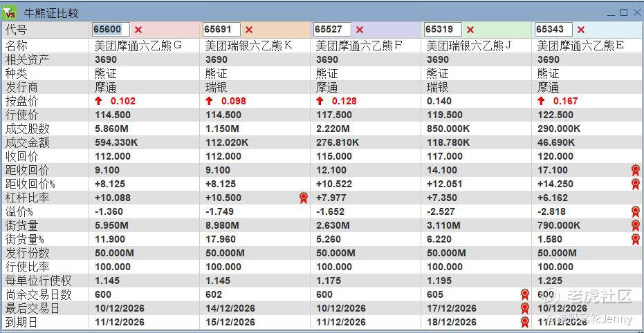Viewport: 644px width, 333px height.
Task: Click the 65600 code input field
Action: coord(111,30)
